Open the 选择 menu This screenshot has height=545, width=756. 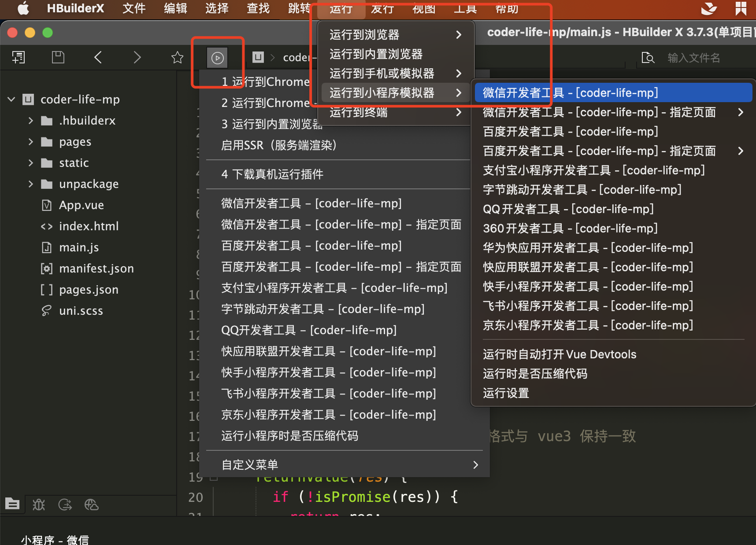[217, 8]
